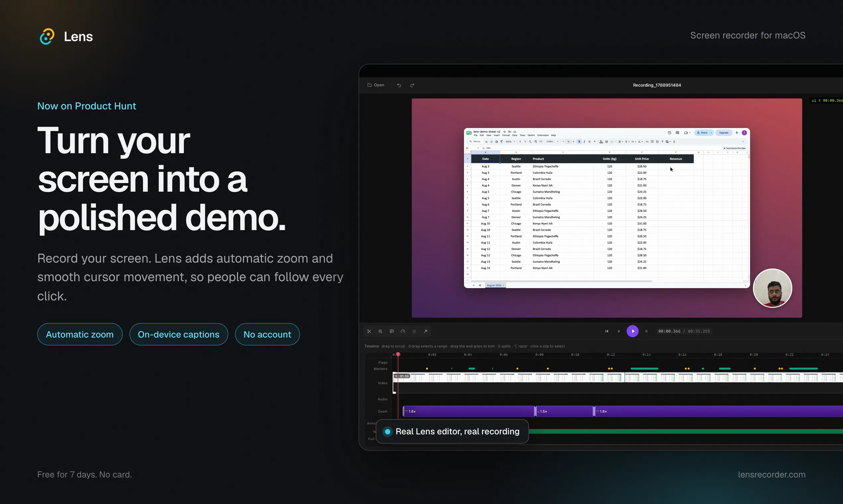Open the File menu in spreadsheet
The height and width of the screenshot is (504, 843).
click(476, 135)
